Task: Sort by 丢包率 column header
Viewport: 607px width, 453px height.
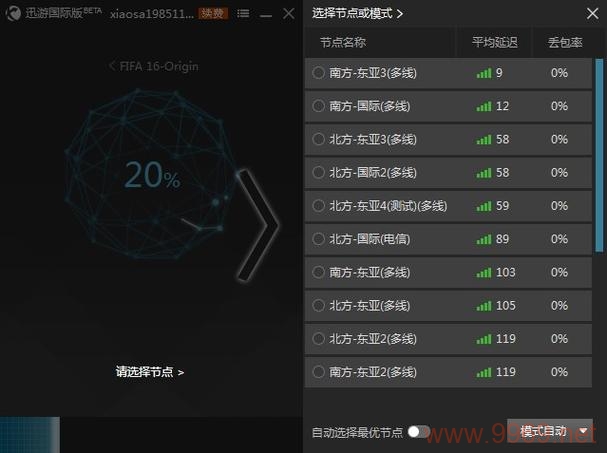Action: tap(565, 42)
